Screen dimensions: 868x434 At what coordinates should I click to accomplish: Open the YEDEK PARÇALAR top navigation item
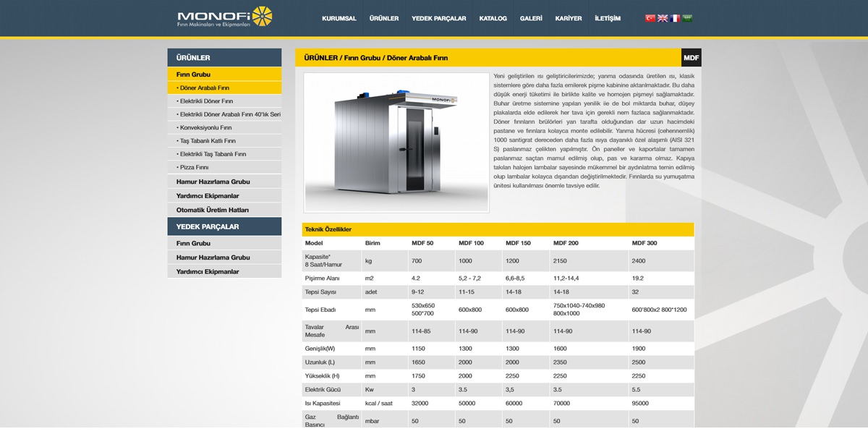[439, 18]
